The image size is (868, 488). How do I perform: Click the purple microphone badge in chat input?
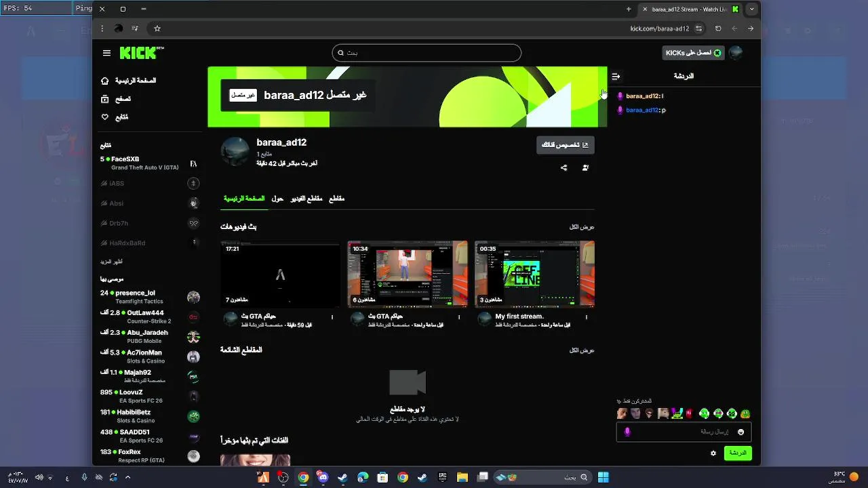point(627,432)
